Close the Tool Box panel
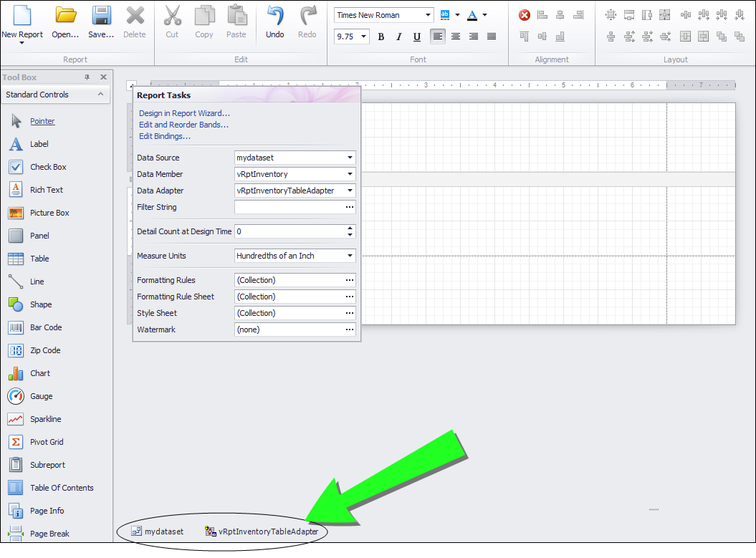756x558 pixels. (x=103, y=77)
